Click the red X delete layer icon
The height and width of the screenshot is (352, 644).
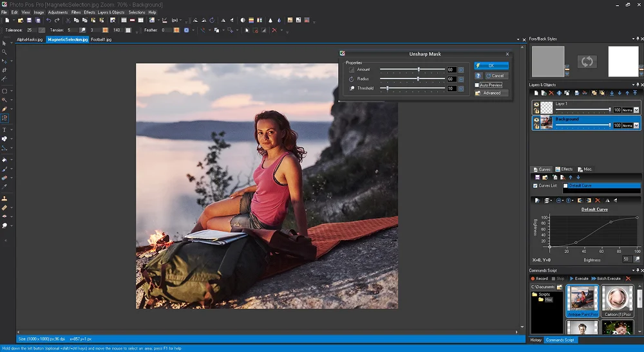click(x=551, y=93)
